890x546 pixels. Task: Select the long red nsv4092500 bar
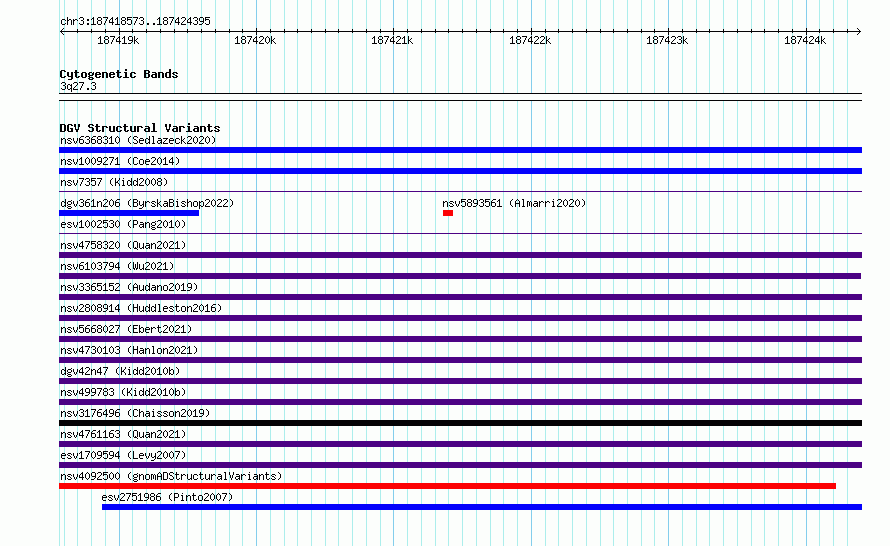coord(447,486)
